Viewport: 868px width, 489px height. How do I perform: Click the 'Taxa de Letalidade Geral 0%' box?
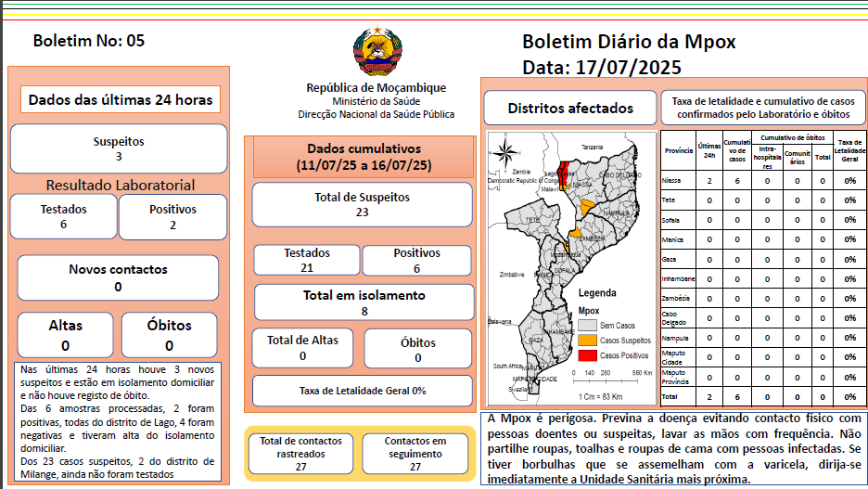[363, 391]
